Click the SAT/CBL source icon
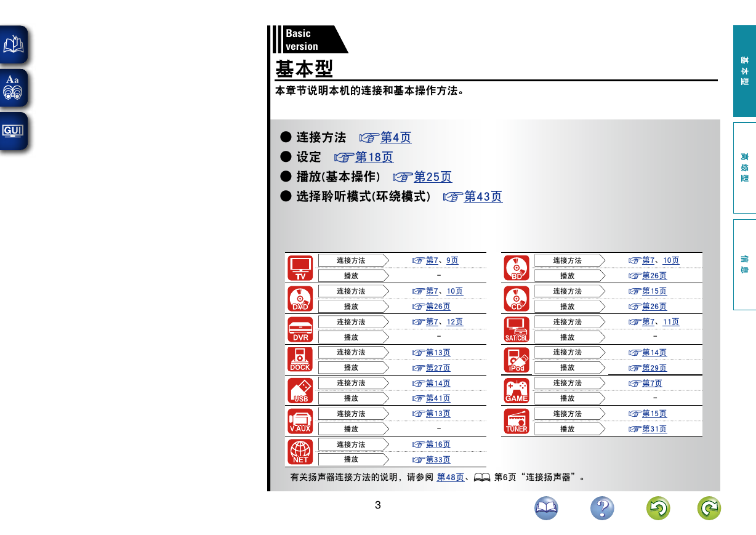 (x=517, y=329)
